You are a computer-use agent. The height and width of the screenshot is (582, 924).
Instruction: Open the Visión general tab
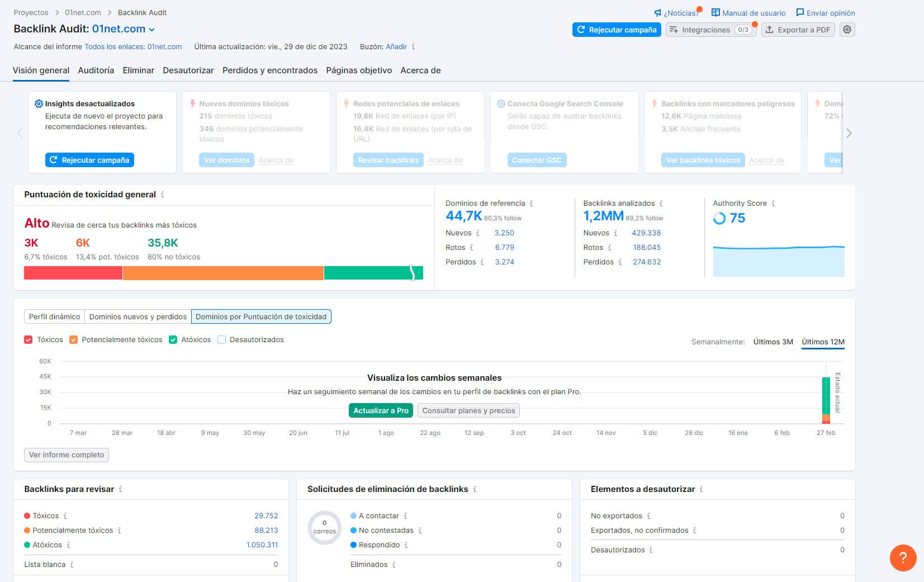(x=41, y=70)
